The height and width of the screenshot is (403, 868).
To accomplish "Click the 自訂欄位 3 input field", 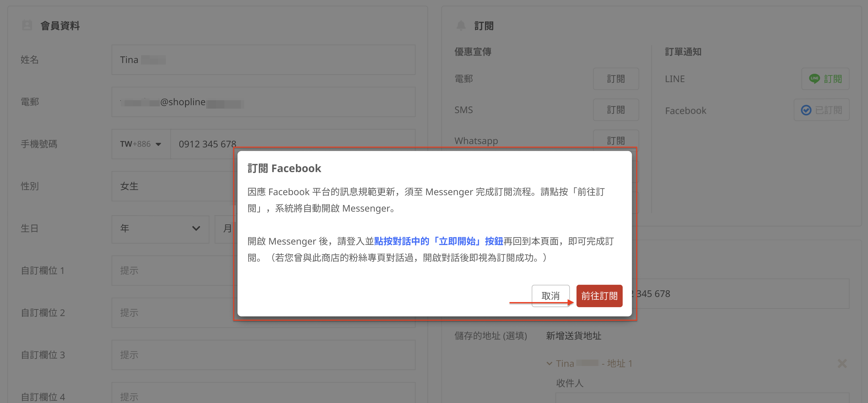I will [x=263, y=355].
